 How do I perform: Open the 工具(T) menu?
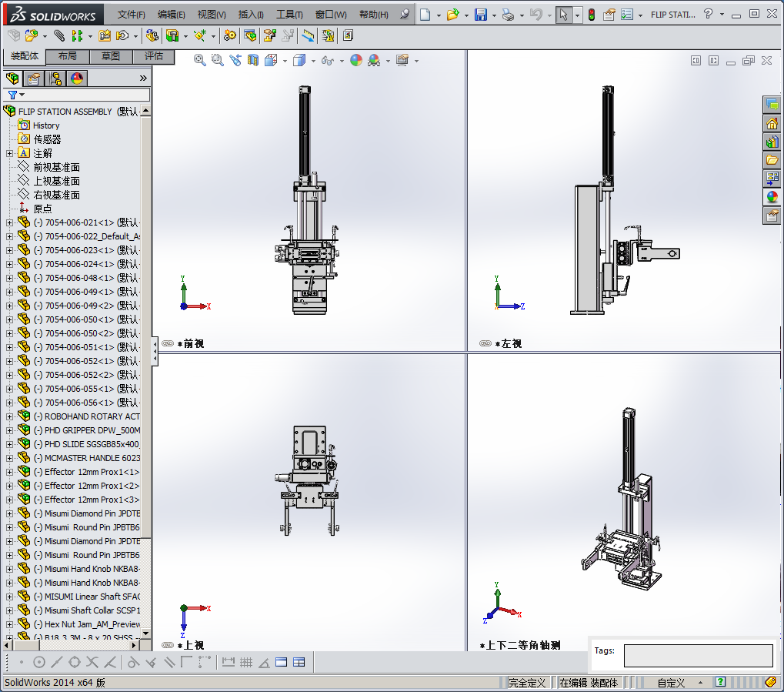(289, 15)
